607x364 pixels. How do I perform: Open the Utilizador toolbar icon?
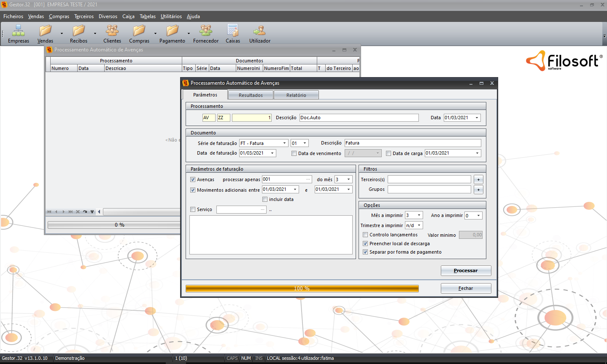259,31
